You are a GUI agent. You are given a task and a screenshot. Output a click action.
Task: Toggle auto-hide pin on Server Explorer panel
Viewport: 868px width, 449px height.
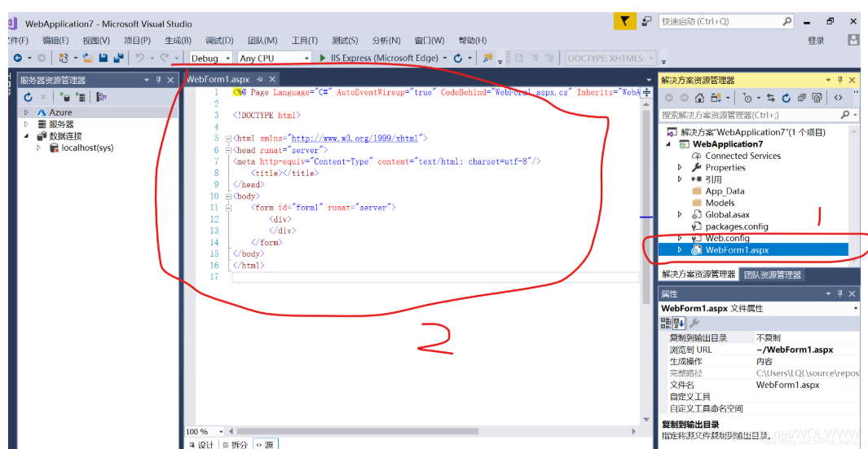point(158,81)
